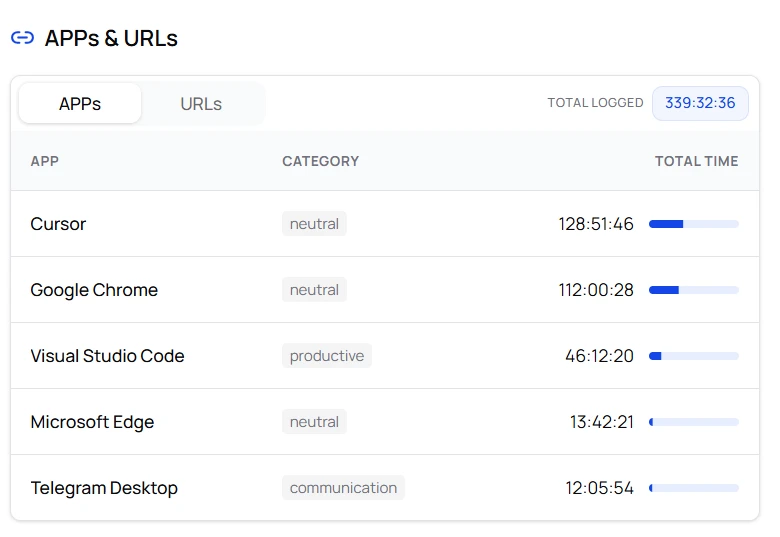Click the 112:00:28 time value
780x537 pixels.
[596, 290]
